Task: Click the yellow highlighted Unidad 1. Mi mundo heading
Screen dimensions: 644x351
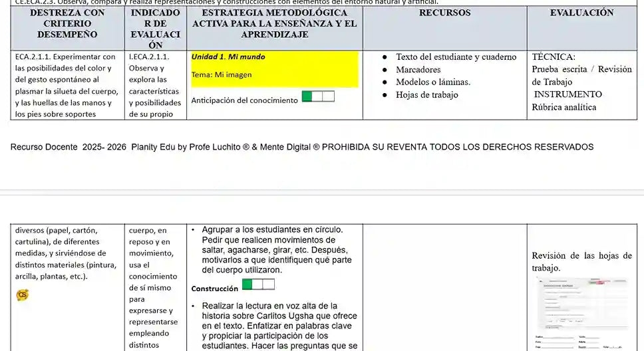Action: coord(228,57)
